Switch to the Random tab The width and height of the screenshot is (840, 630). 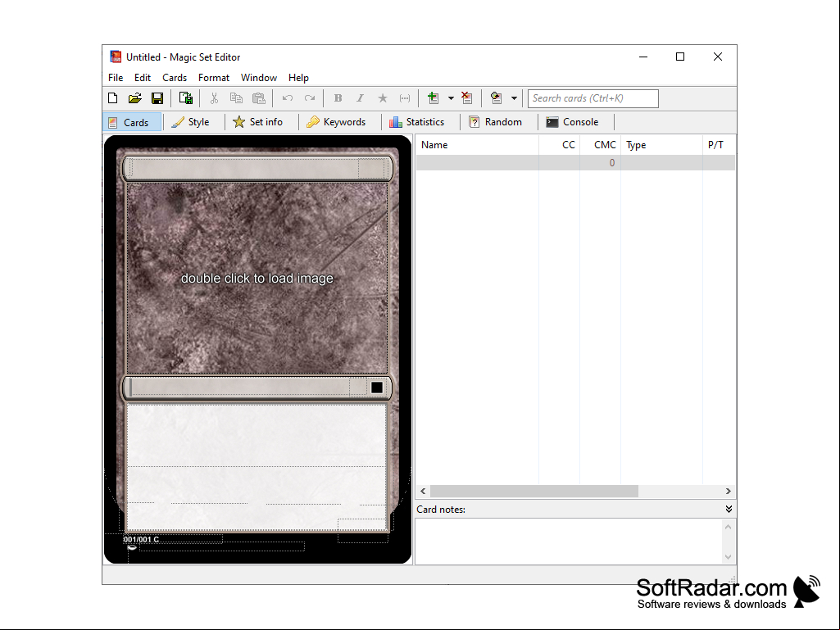tap(496, 122)
